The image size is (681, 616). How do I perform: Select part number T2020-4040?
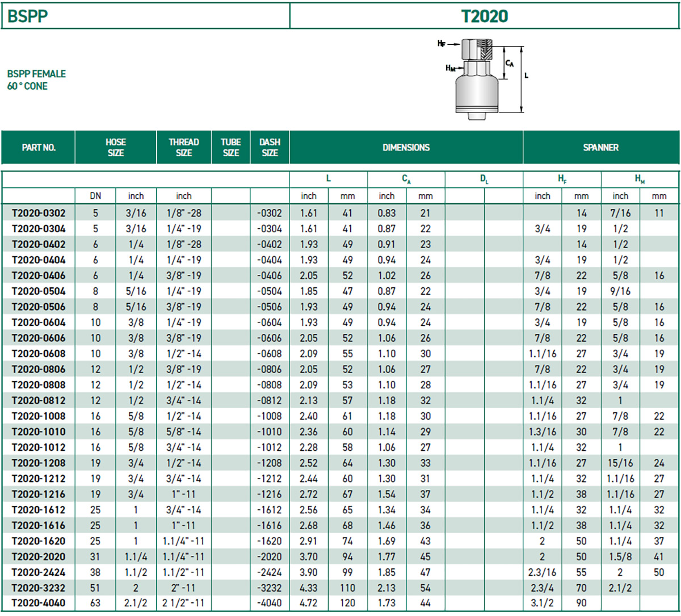[39, 603]
